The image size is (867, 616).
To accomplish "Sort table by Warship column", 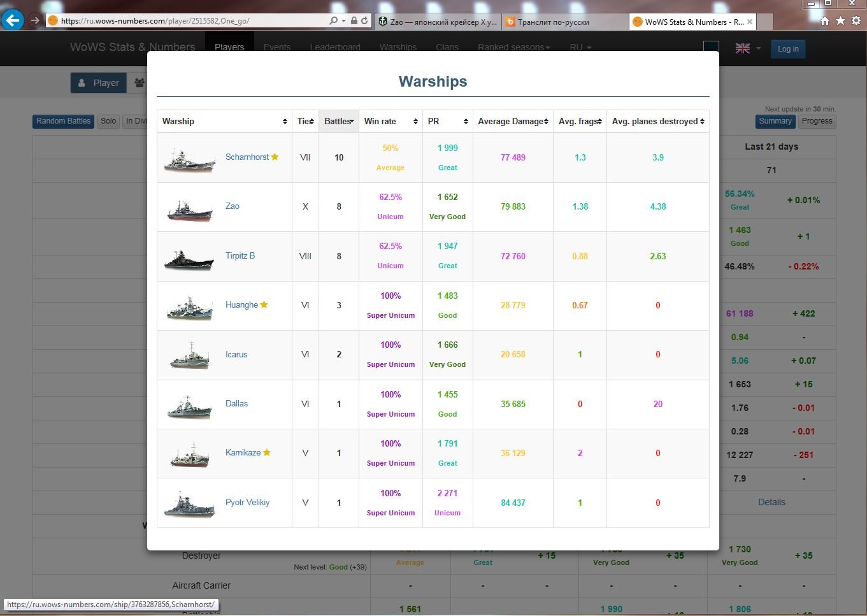I will click(x=224, y=121).
